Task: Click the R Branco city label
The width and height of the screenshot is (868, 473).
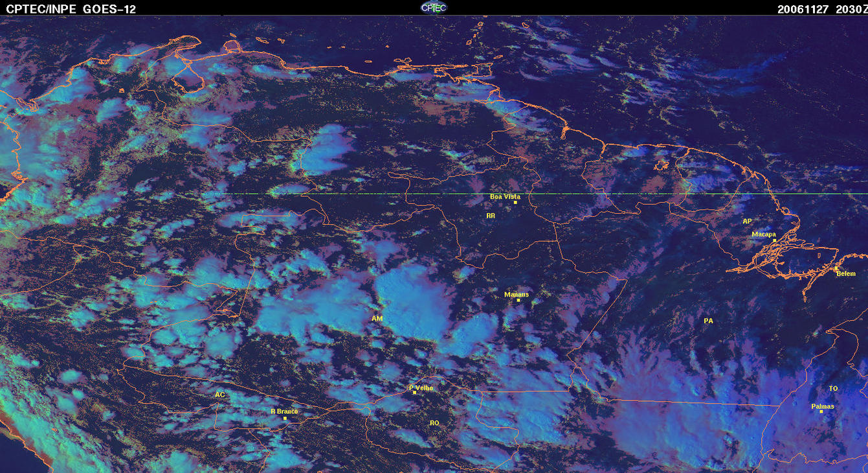Action: 284,411
